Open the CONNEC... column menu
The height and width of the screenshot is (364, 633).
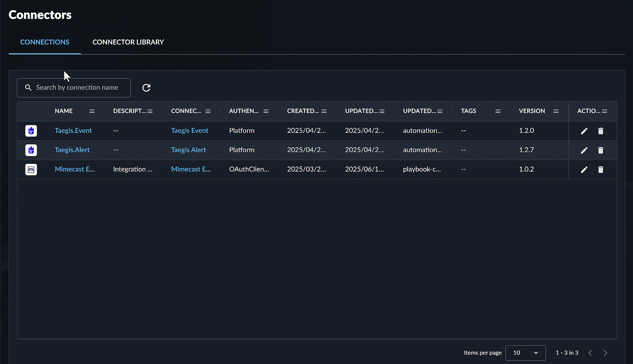pyautogui.click(x=208, y=111)
